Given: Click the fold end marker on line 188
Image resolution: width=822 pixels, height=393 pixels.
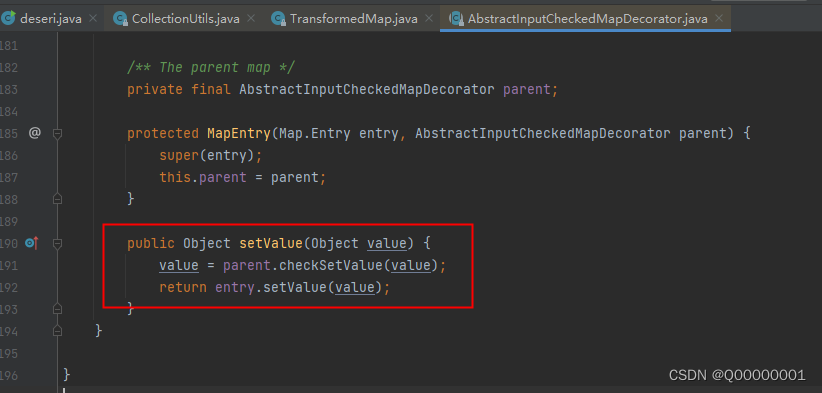Looking at the screenshot, I should 58,199.
